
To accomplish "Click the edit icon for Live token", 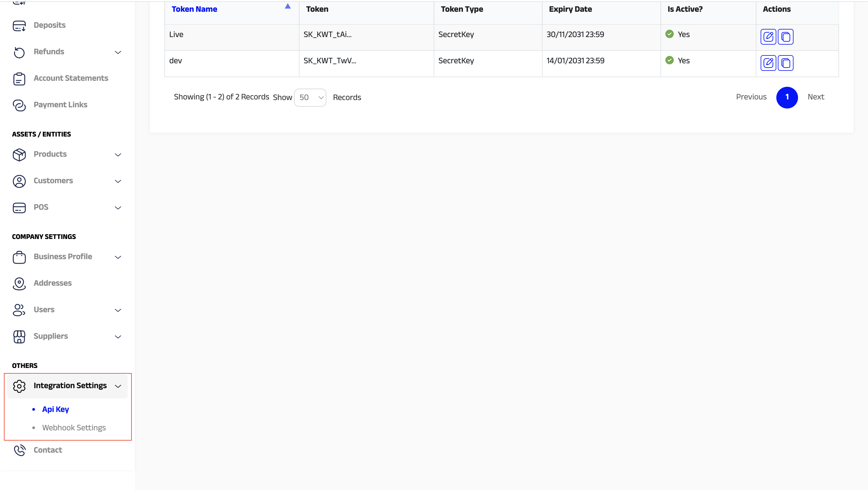I will tap(768, 37).
